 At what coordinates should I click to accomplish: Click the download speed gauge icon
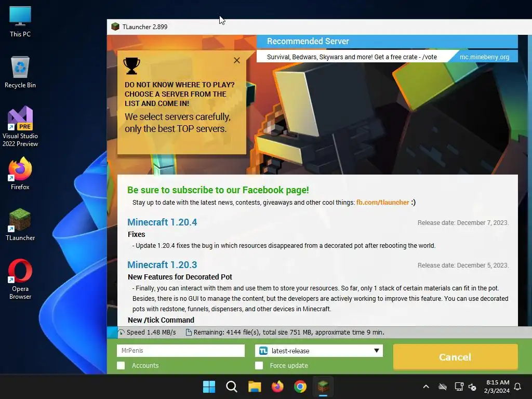pyautogui.click(x=121, y=332)
